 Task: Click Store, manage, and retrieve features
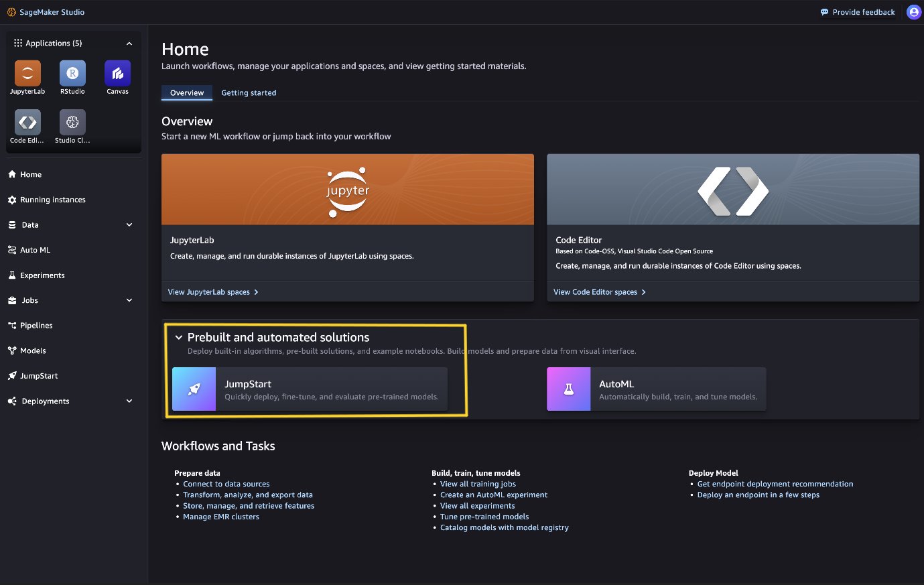(249, 506)
